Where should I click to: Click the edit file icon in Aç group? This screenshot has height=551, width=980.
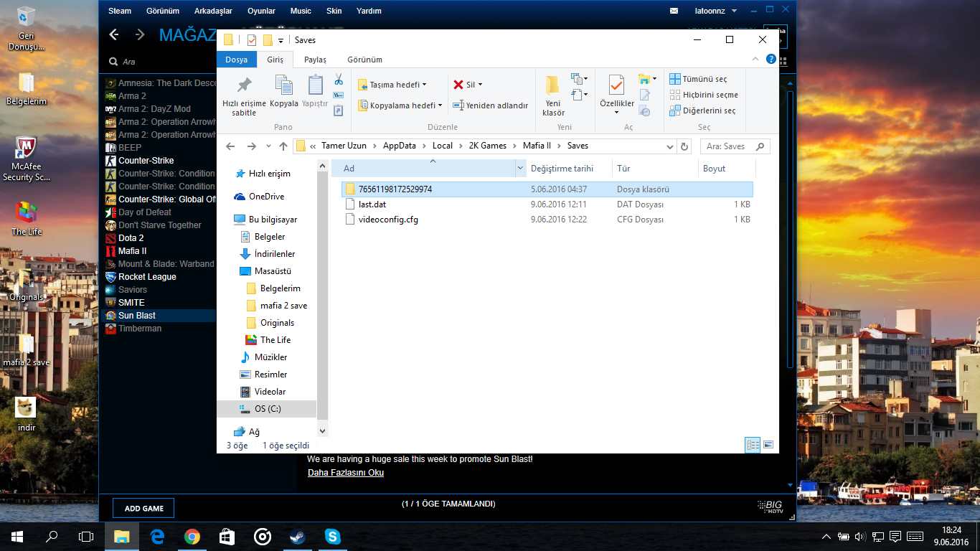pos(644,95)
